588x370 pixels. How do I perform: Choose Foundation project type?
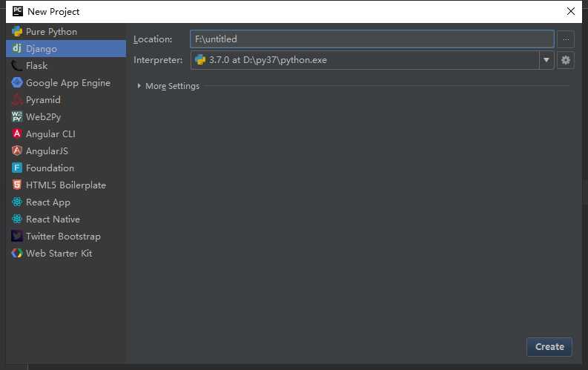click(66, 168)
